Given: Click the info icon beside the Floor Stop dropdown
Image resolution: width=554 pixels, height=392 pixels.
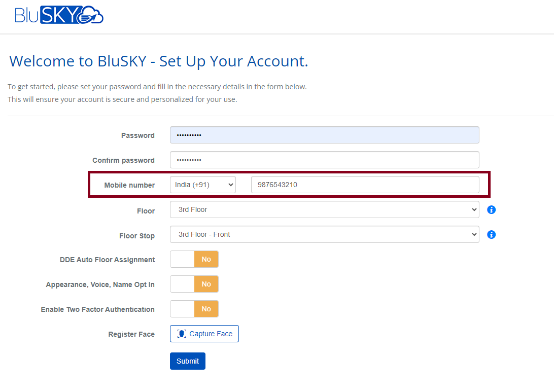Looking at the screenshot, I should [x=491, y=234].
